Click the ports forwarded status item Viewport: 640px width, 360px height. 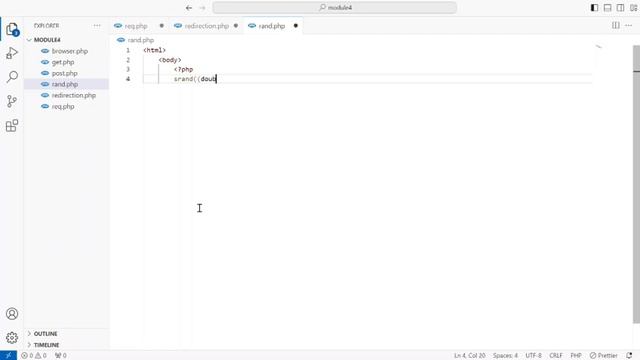pos(60,356)
